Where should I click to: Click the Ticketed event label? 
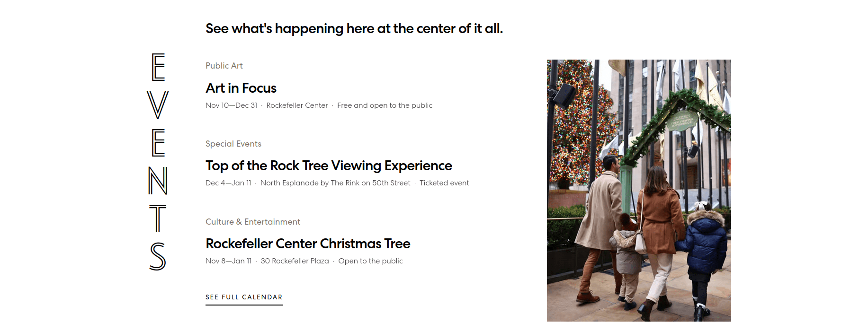[x=444, y=183]
